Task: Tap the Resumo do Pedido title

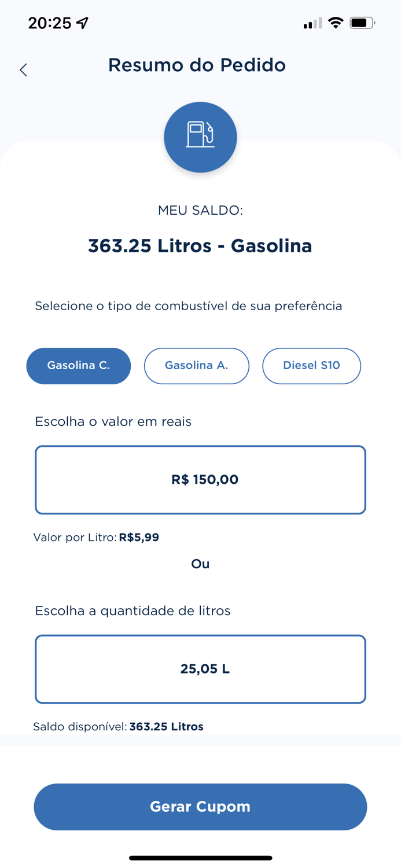Action: click(x=197, y=65)
